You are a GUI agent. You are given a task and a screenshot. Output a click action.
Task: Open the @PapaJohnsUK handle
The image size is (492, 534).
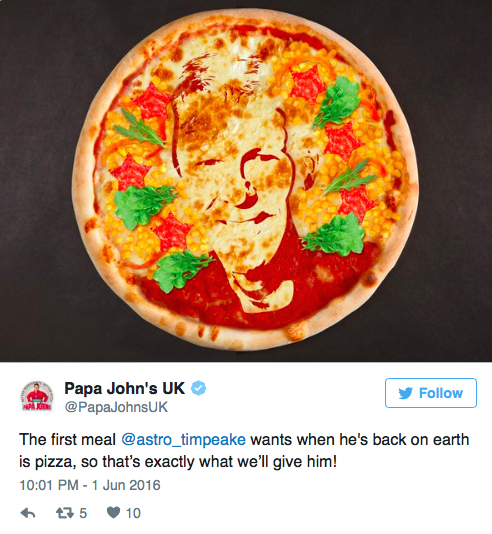(116, 407)
